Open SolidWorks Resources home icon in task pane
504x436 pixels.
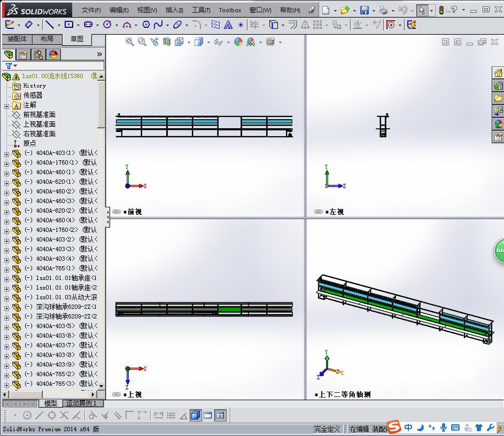click(498, 73)
